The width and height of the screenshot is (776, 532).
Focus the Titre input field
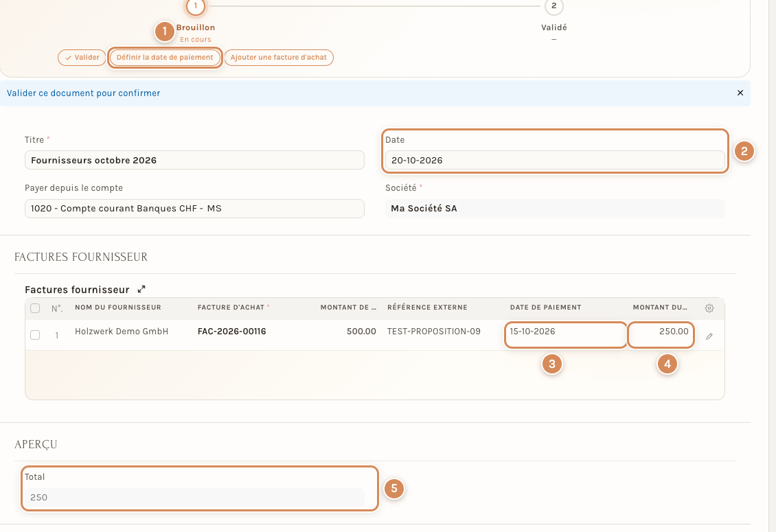194,161
